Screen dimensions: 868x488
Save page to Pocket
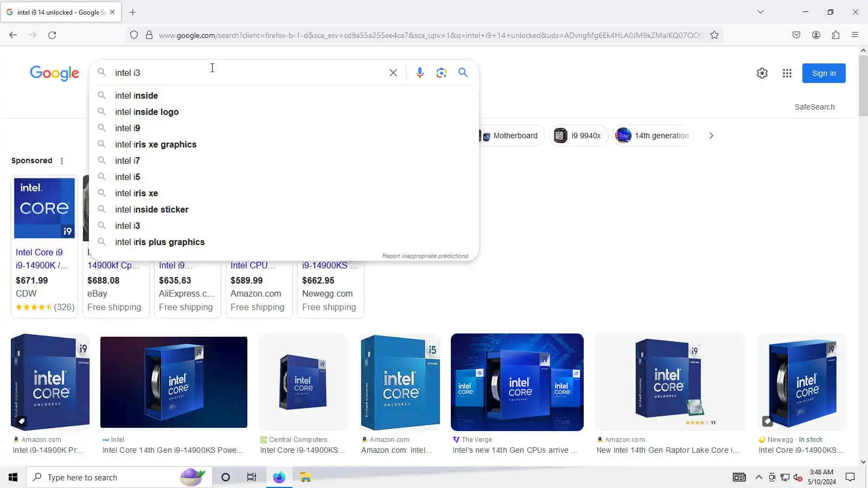(796, 35)
